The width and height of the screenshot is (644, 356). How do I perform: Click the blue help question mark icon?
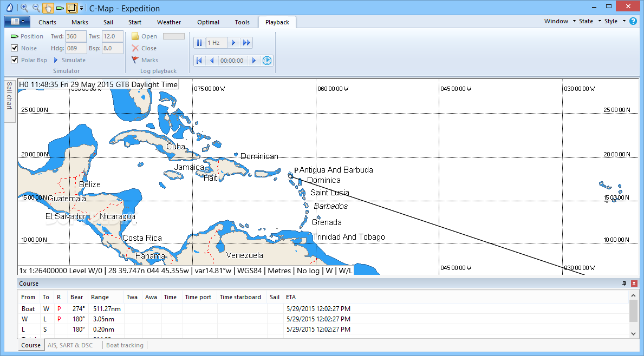633,21
